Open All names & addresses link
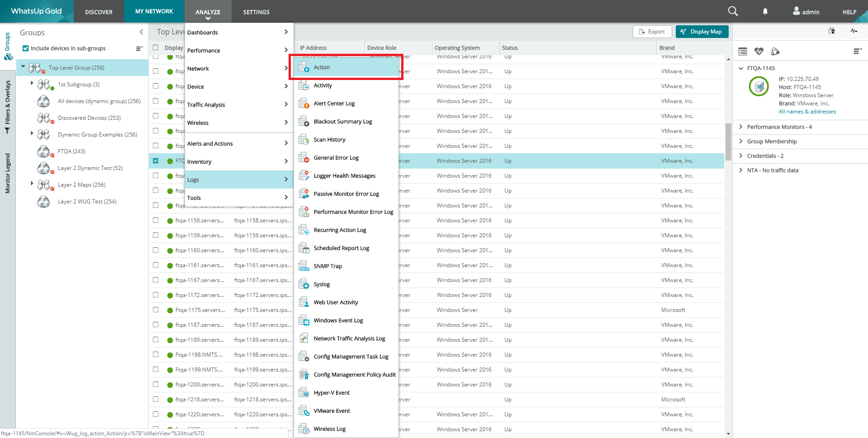 (807, 112)
